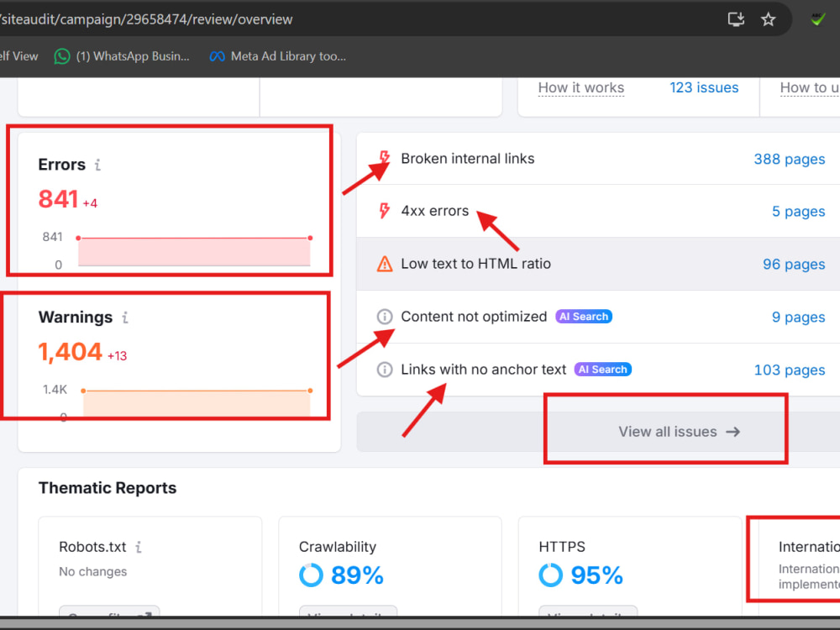
Task: Click the AI Search badge on Links with no anchor text
Action: point(602,370)
